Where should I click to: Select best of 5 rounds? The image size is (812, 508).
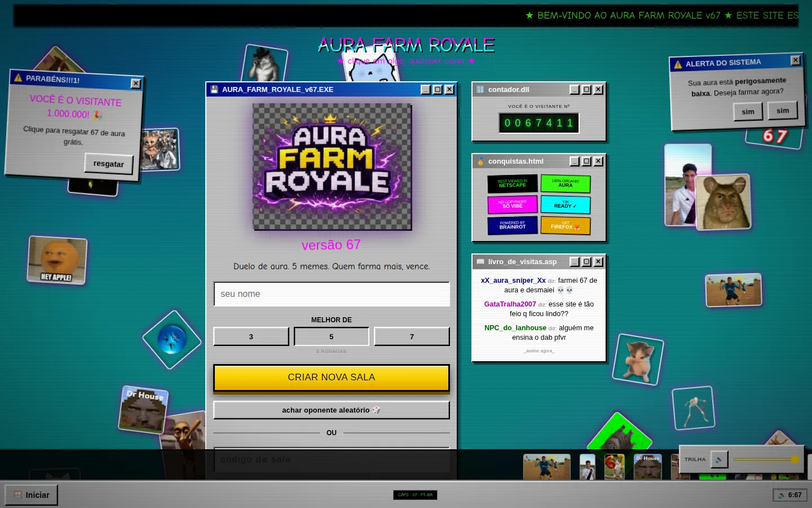click(x=332, y=336)
